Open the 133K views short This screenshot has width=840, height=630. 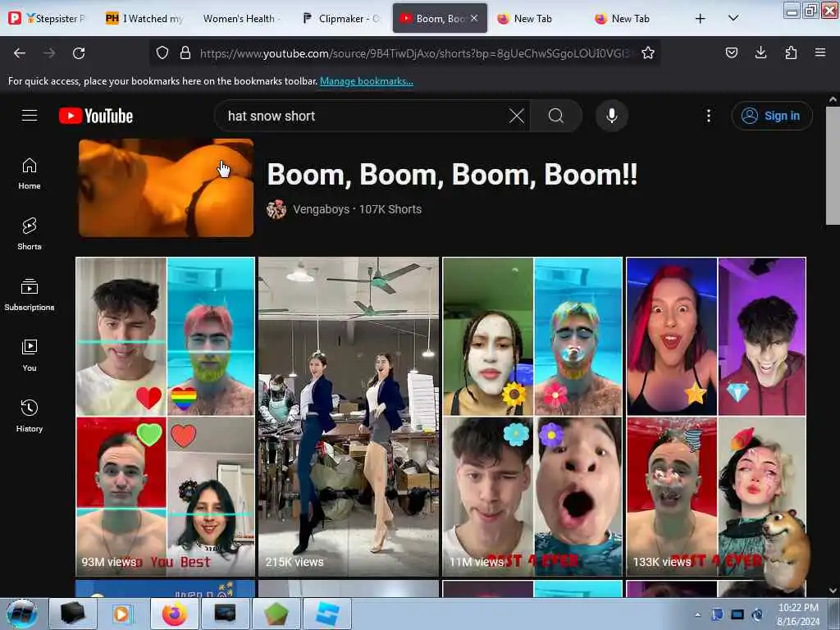pyautogui.click(x=716, y=416)
